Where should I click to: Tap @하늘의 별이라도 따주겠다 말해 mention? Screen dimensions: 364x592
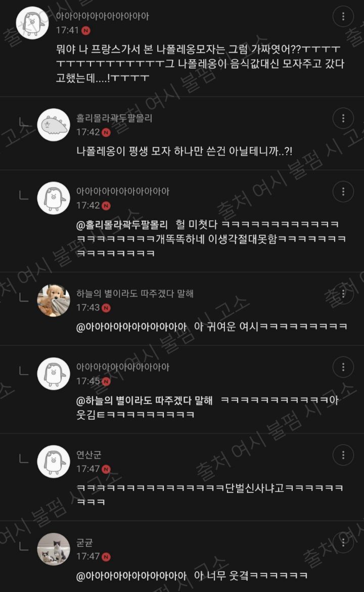[144, 400]
